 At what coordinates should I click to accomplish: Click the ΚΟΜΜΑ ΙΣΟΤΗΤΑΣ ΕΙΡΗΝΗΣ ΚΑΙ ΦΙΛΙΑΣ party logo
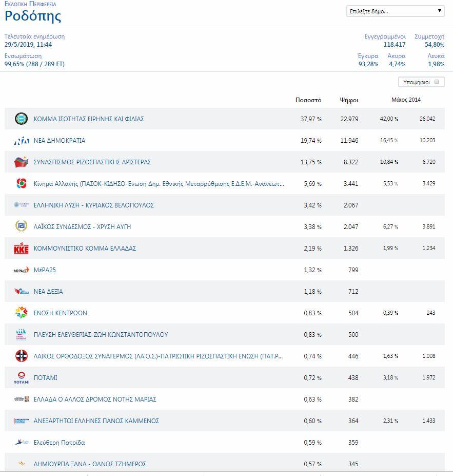pos(21,119)
